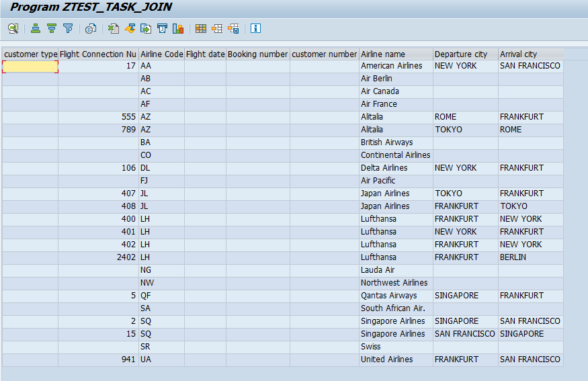Select ROME departure city cell
The height and width of the screenshot is (381, 588).
coord(466,117)
